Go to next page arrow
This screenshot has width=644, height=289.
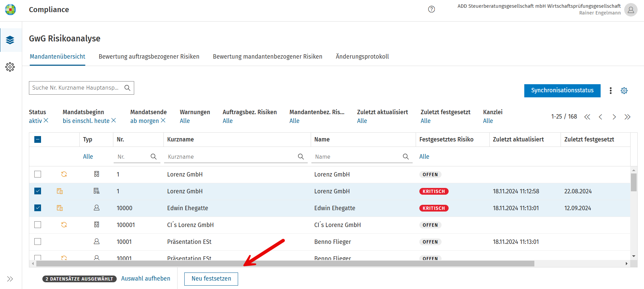tap(614, 117)
